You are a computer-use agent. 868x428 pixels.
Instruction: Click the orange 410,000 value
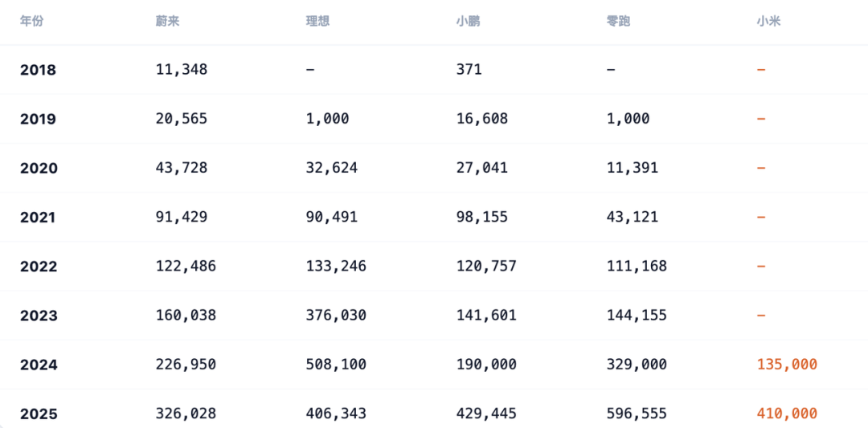coord(786,414)
